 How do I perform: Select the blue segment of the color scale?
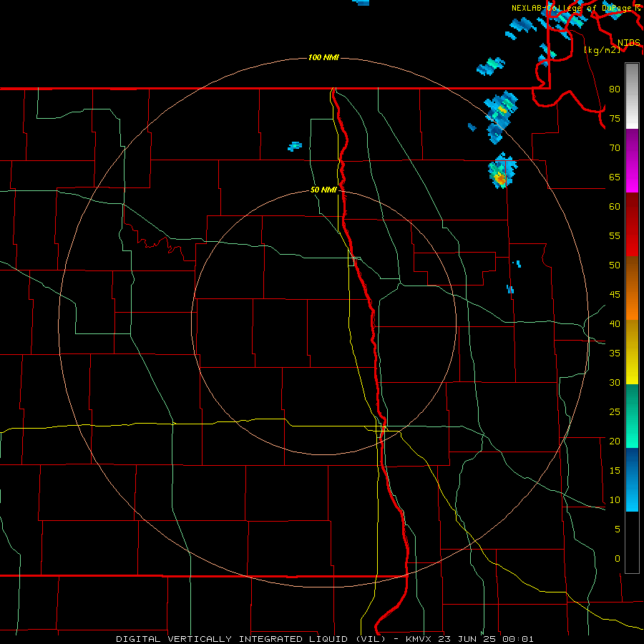(x=632, y=479)
